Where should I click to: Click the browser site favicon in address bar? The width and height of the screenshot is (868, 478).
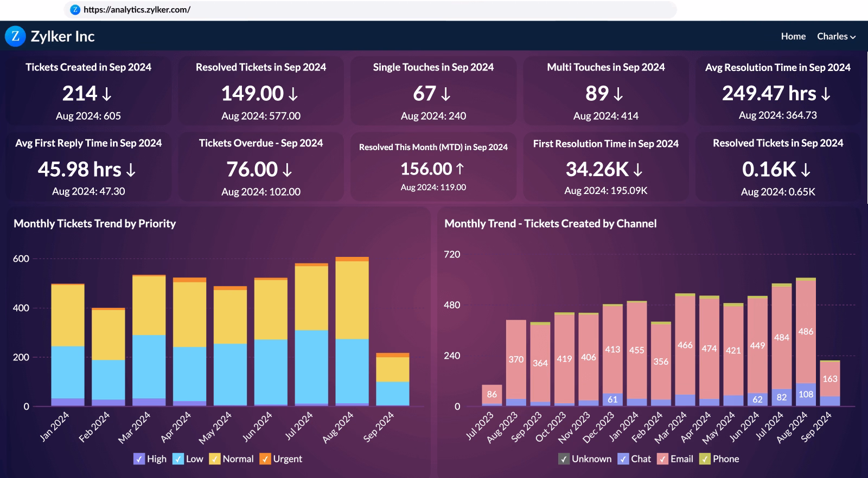coord(75,10)
